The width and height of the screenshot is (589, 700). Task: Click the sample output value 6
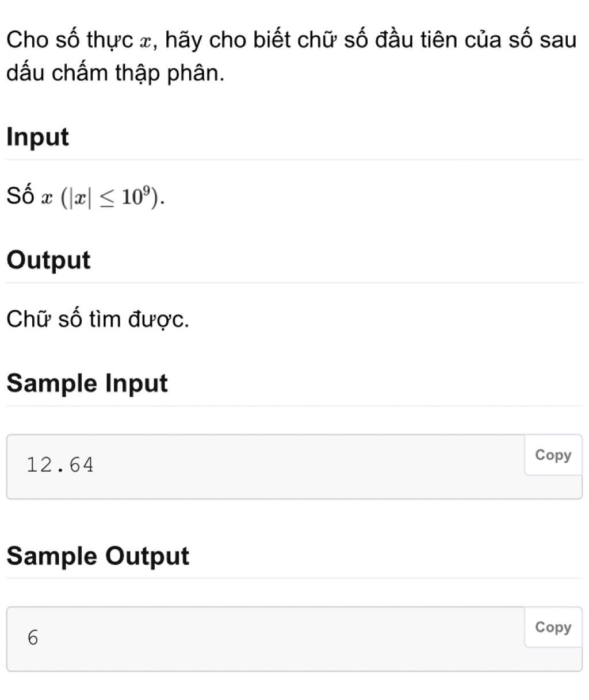click(33, 637)
